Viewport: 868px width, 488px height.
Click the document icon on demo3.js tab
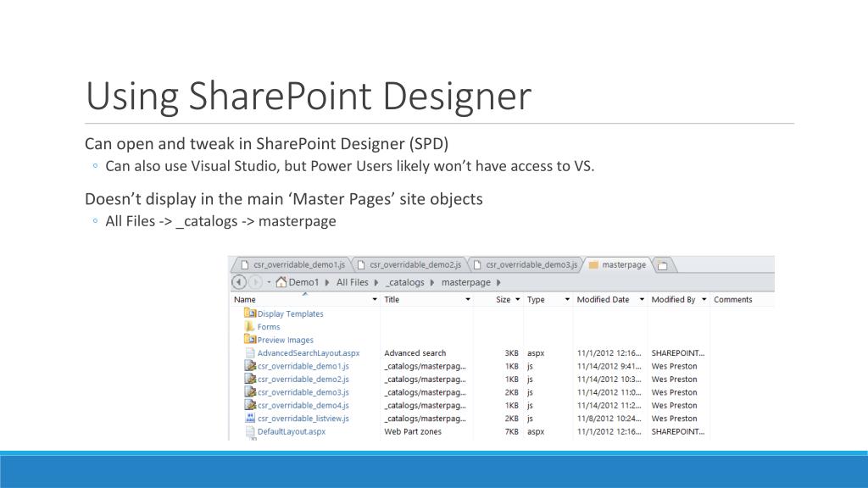point(477,265)
